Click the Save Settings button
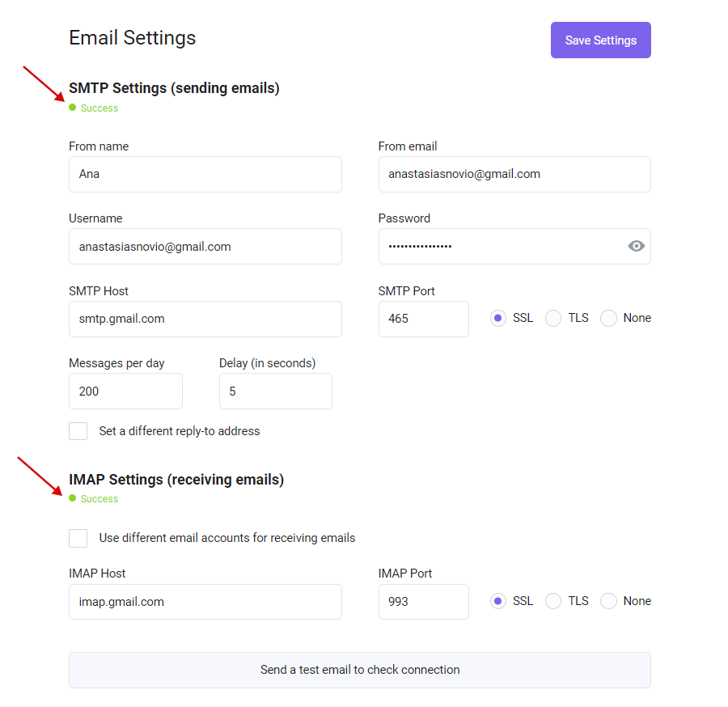The image size is (728, 707). coord(601,40)
